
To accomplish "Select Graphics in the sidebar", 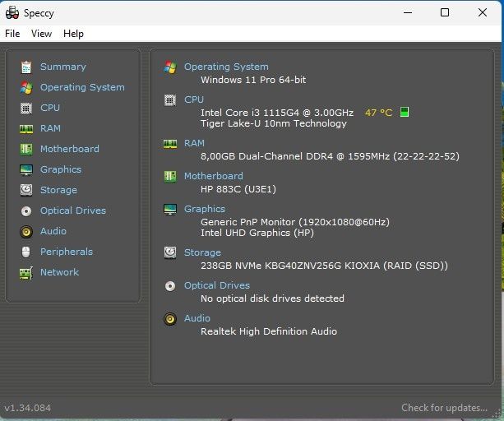I will (61, 169).
